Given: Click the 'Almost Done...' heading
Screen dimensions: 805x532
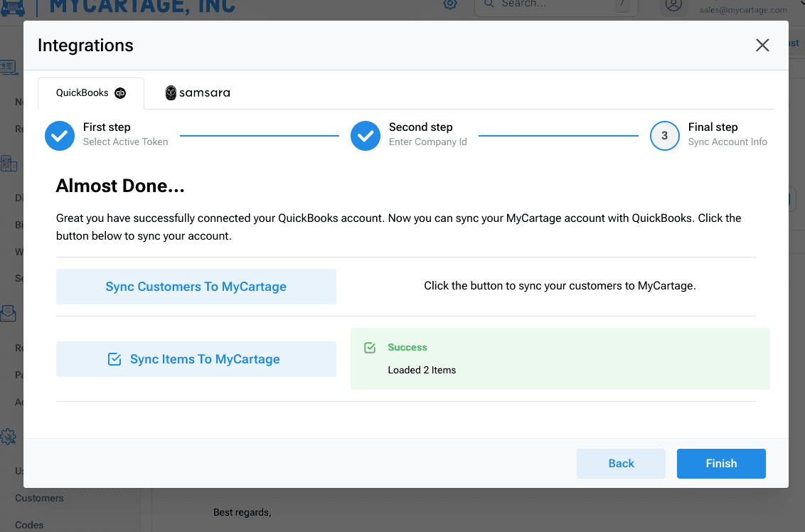Looking at the screenshot, I should click(120, 186).
